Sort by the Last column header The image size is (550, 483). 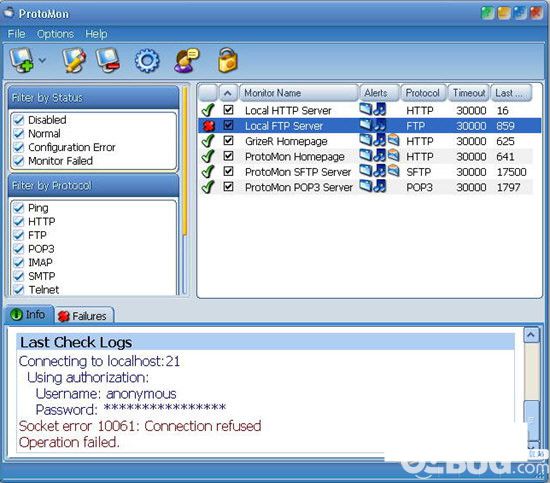click(511, 93)
